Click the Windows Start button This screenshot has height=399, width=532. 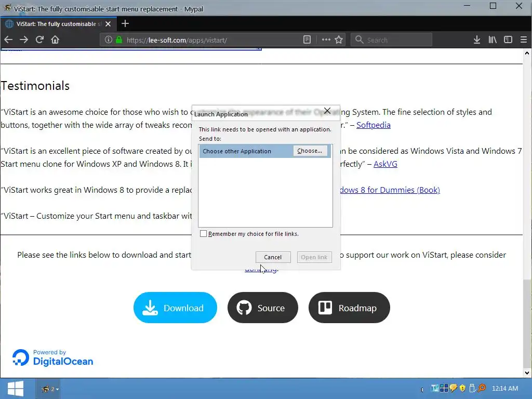(15, 389)
